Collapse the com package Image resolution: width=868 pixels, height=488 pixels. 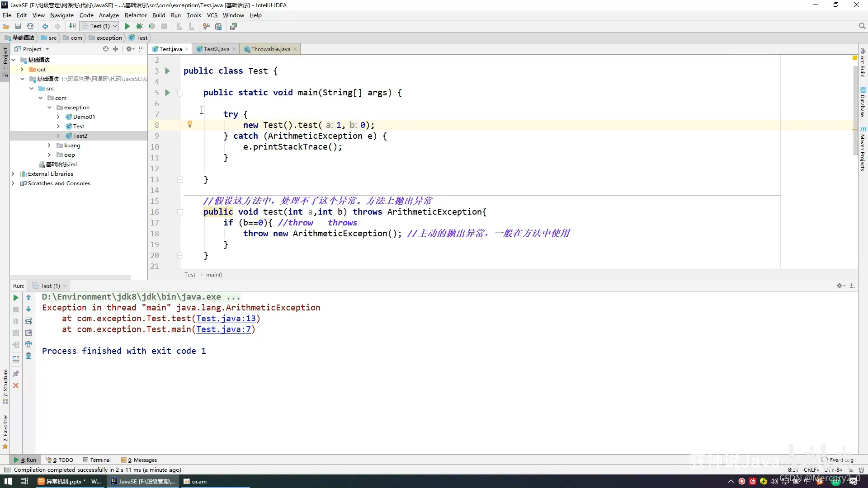(x=40, y=98)
